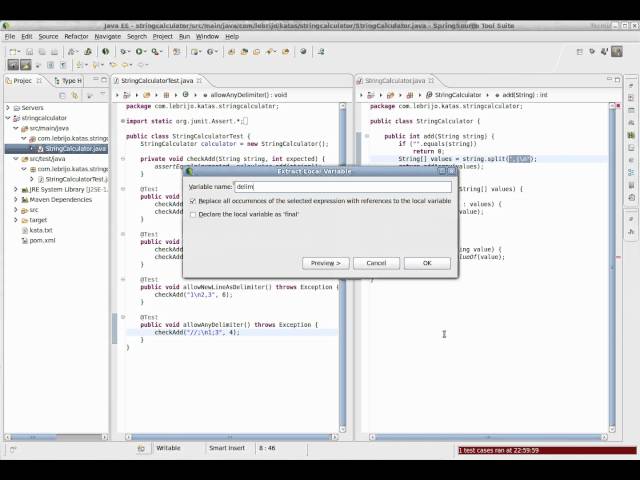Expand the Servers tree node
The width and height of the screenshot is (640, 480).
[x=8, y=108]
